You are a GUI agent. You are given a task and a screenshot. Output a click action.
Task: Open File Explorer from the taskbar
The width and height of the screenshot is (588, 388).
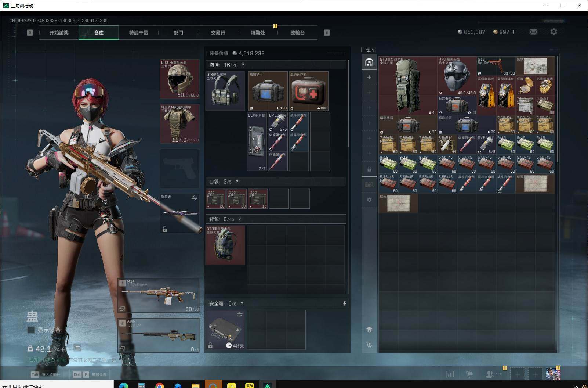coord(195,385)
